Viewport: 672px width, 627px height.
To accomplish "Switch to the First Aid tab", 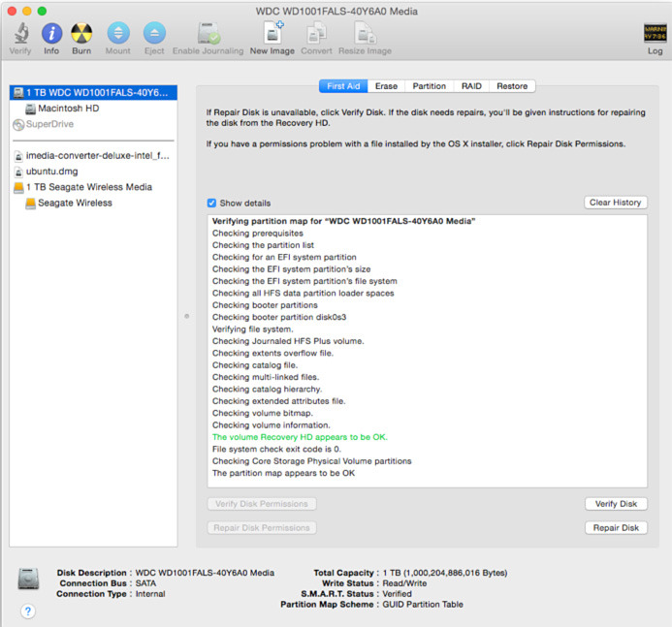I will pyautogui.click(x=343, y=86).
